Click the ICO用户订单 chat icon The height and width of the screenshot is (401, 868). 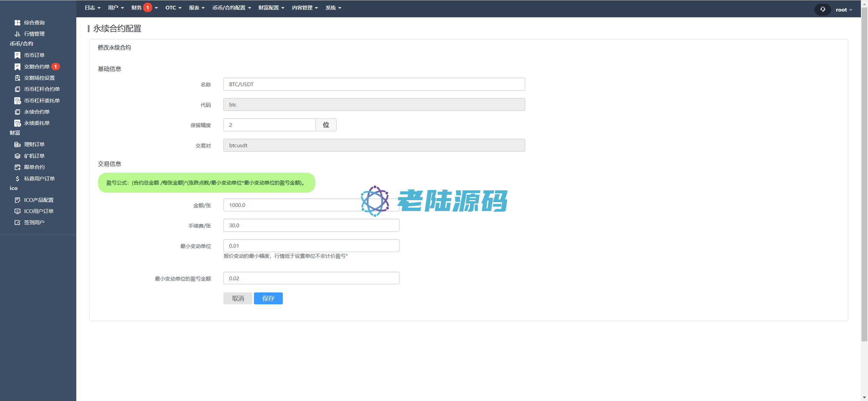click(x=17, y=211)
